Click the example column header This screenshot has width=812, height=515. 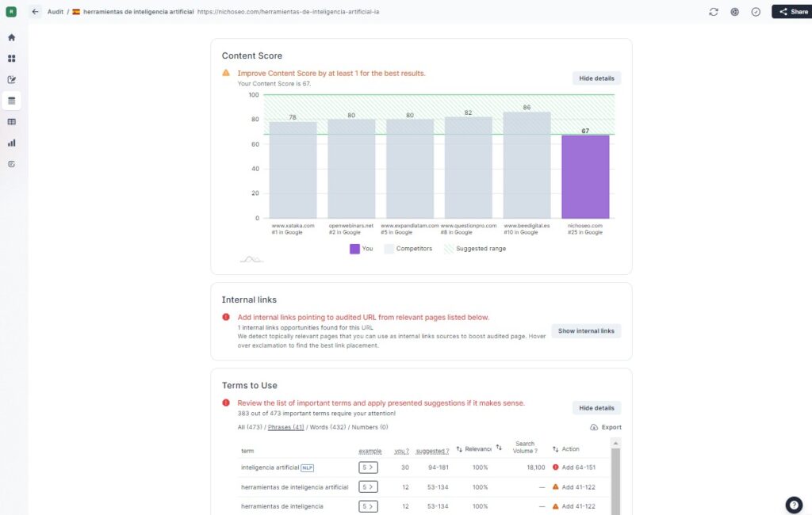pyautogui.click(x=370, y=451)
